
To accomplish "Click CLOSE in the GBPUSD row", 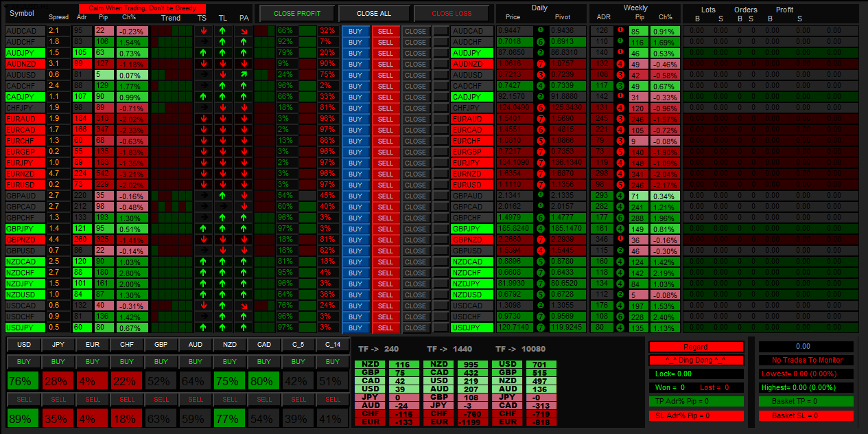I will (415, 251).
